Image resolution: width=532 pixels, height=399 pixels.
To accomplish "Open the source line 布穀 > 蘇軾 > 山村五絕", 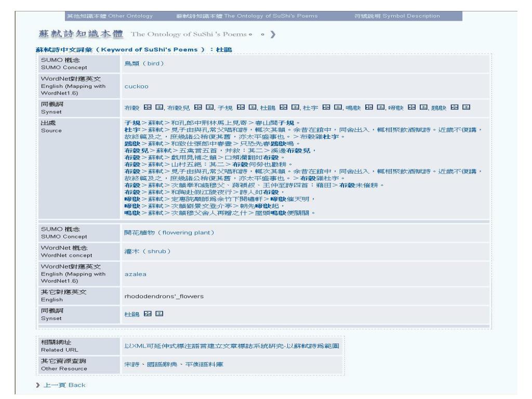I will tap(208, 165).
